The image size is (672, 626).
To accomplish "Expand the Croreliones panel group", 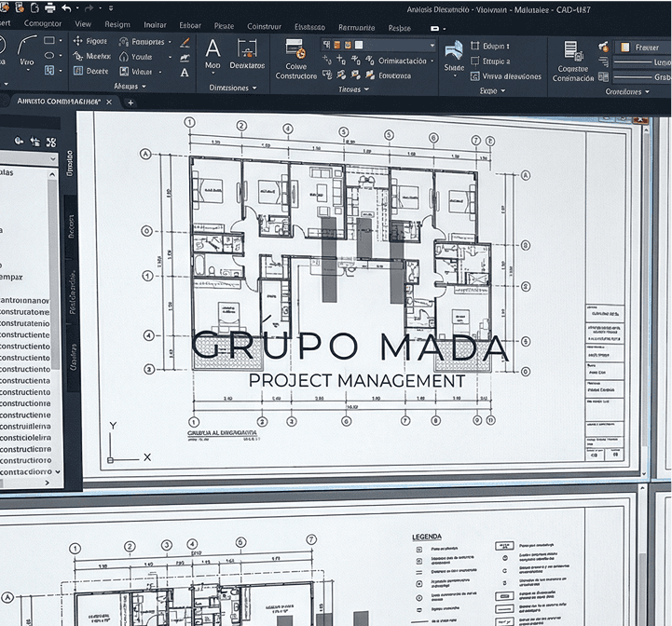I will [627, 91].
